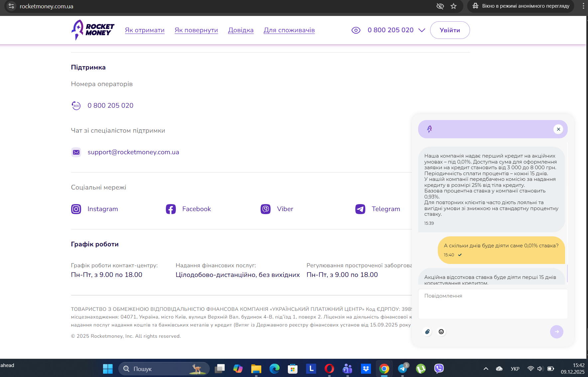Viewport: 588px width, 377px height.
Task: Open the Як отримати menu link
Action: (x=145, y=30)
